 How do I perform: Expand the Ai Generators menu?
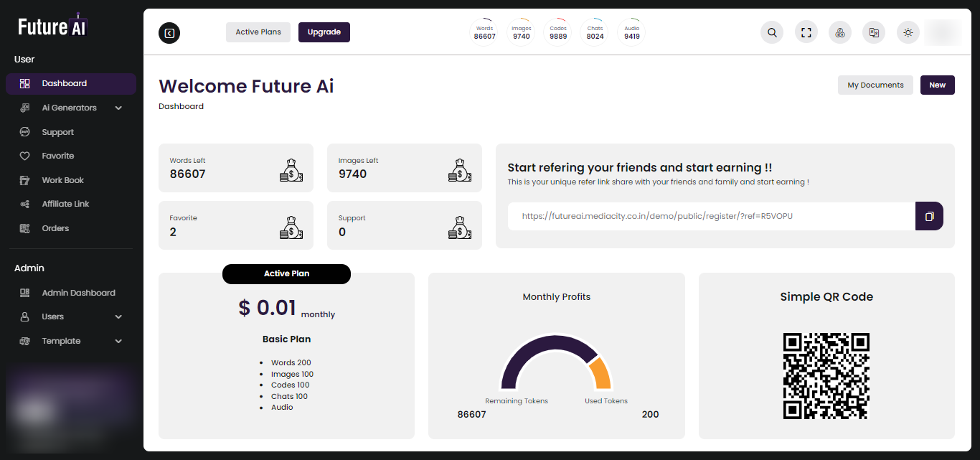[68, 107]
